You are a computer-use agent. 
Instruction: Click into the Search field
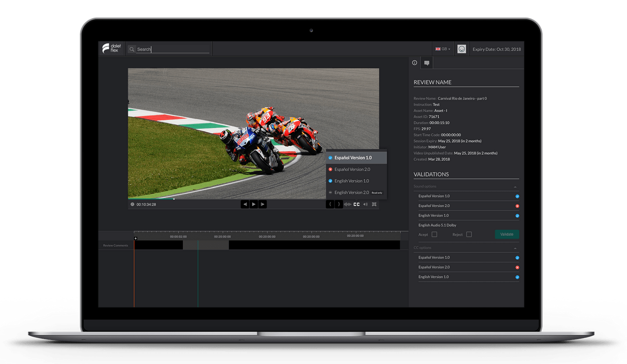click(171, 49)
